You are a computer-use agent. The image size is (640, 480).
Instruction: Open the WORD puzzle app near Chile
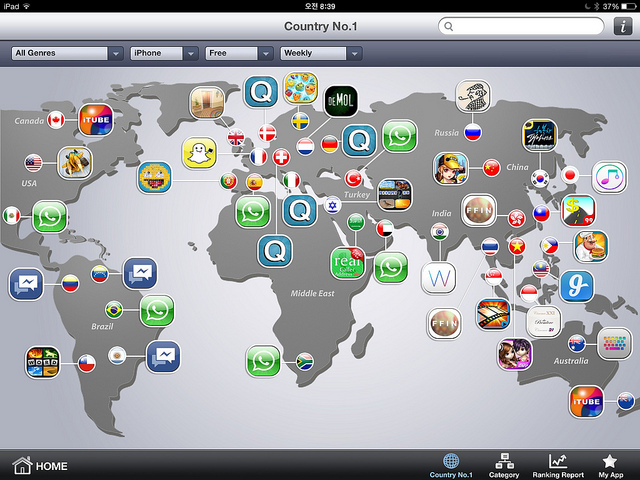[x=42, y=362]
